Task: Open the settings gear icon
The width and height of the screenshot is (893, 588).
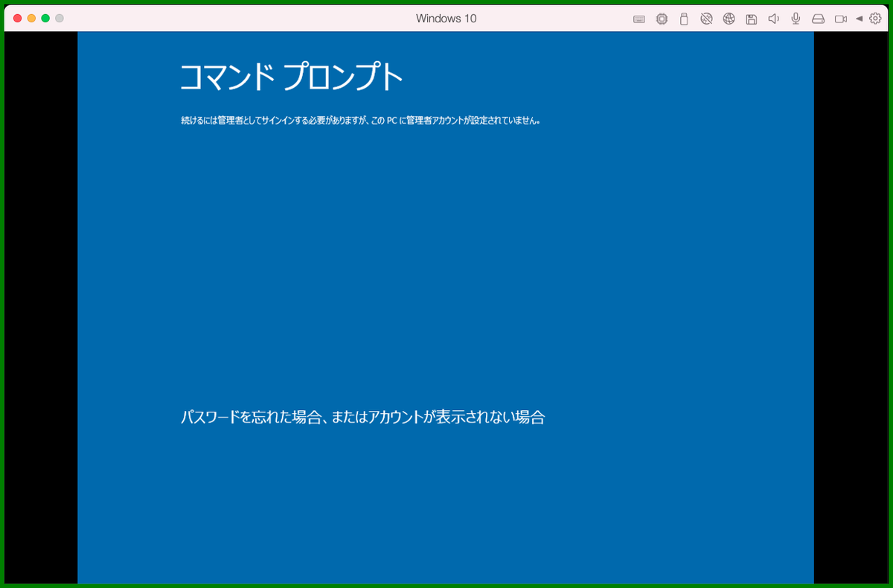Action: tap(875, 19)
